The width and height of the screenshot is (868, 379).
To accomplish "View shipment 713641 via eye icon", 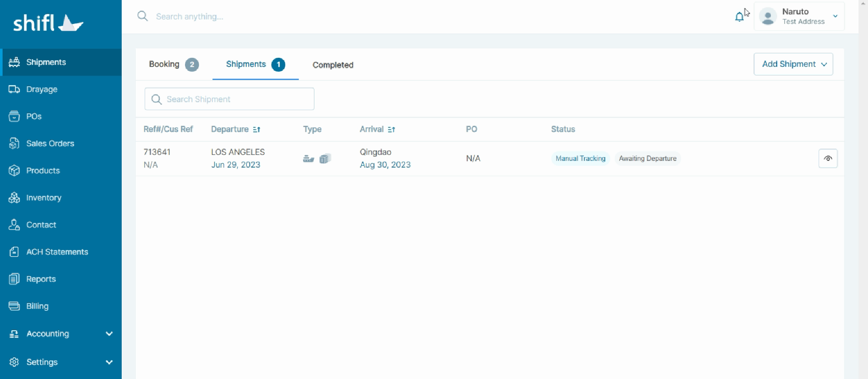I will (x=828, y=159).
